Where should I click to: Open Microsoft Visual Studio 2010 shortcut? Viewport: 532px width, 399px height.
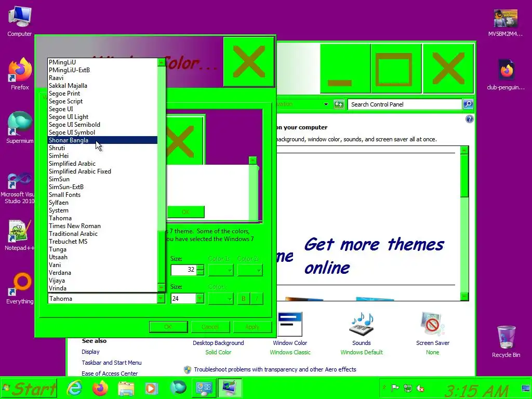tap(19, 188)
